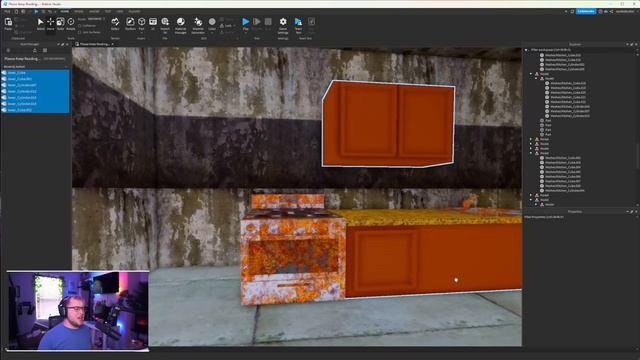This screenshot has width=640, height=360.
Task: Open the Terrain Editor
Action: [115, 24]
